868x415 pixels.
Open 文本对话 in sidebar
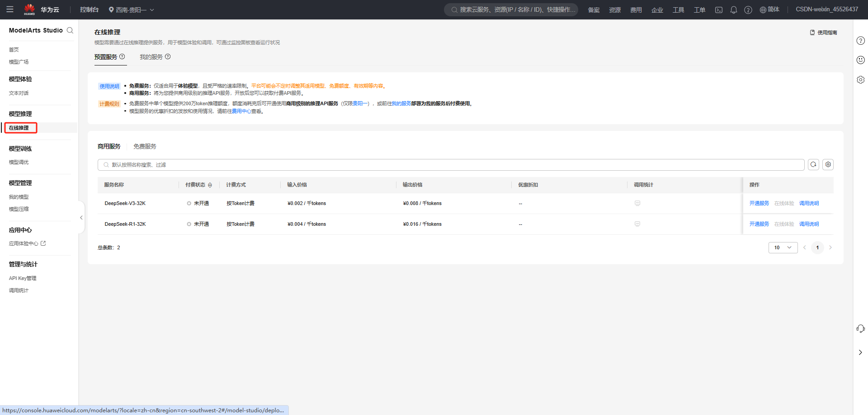click(19, 93)
